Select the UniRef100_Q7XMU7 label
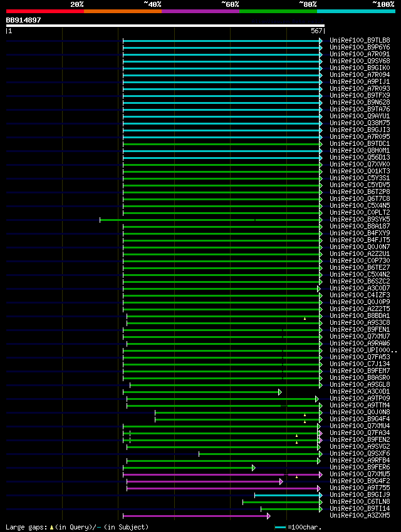401x532 pixels. coord(360,336)
